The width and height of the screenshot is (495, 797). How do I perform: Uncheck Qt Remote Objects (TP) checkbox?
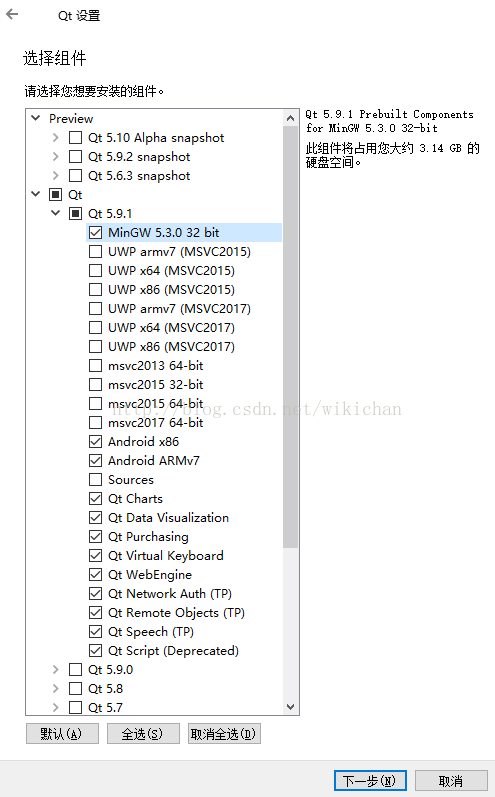point(95,612)
